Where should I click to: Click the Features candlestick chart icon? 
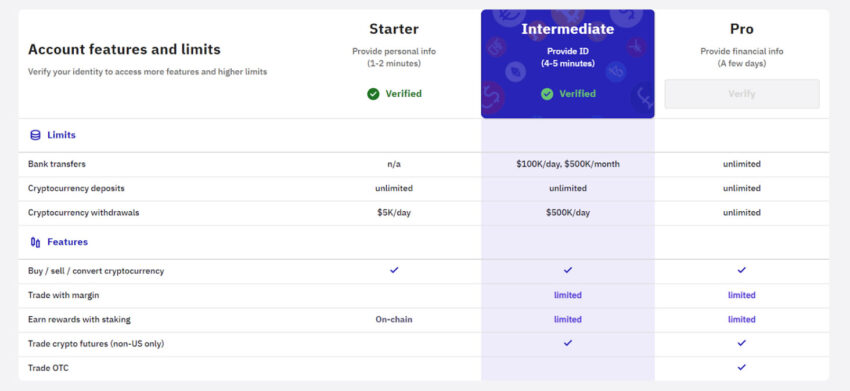(x=35, y=242)
